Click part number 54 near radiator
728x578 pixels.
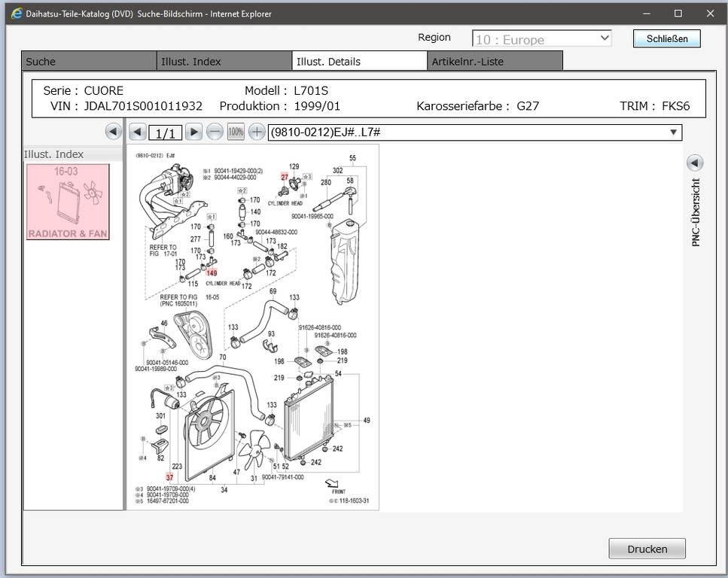coord(338,373)
